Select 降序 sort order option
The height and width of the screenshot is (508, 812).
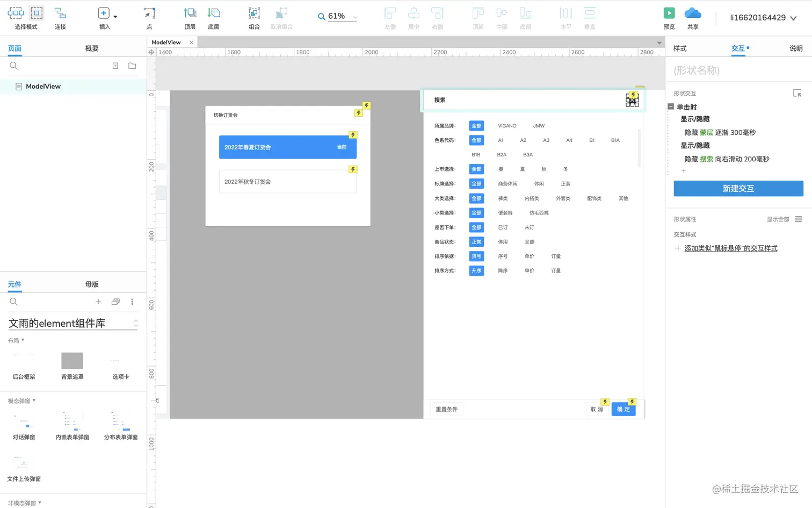pyautogui.click(x=503, y=271)
